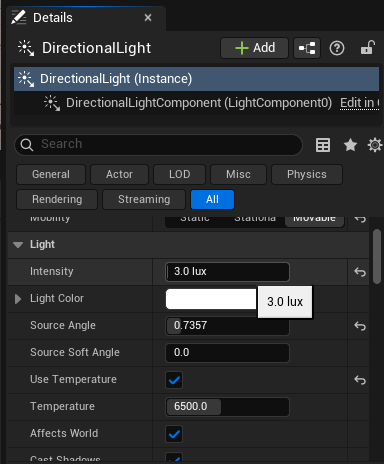Click the Edit in C++ link

pos(360,103)
